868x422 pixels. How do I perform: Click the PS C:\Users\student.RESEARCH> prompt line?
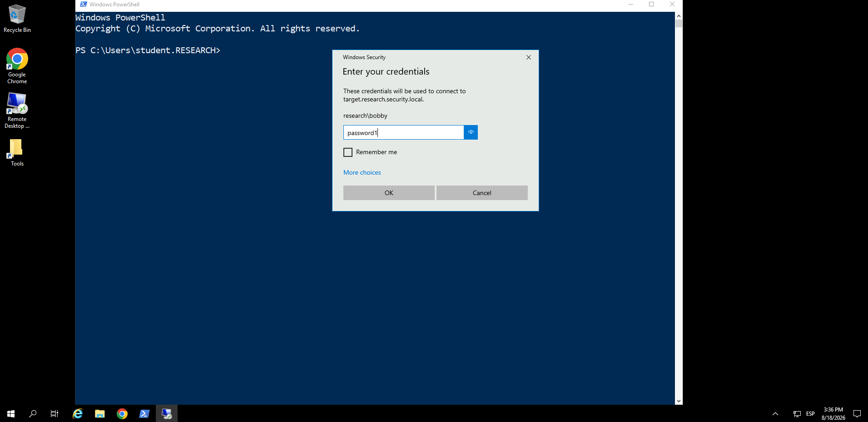coord(148,50)
